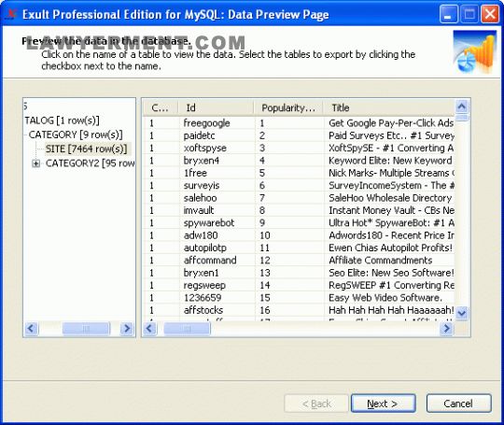Select CATEGORY2 [95 row tree item
The width and height of the screenshot is (504, 425).
(90, 163)
